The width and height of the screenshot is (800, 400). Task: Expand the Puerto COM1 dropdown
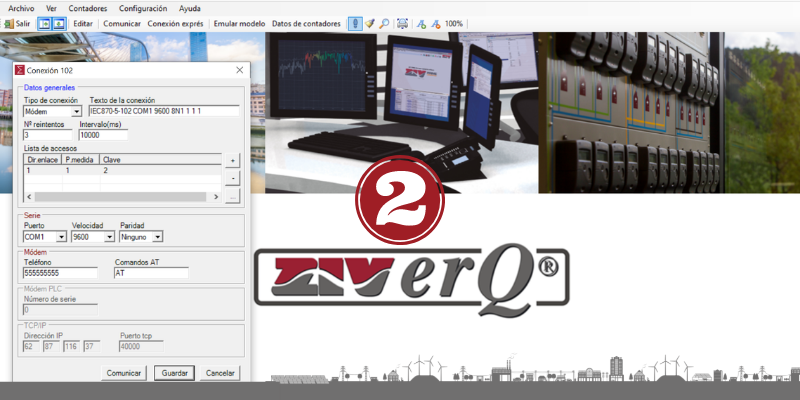(61, 237)
